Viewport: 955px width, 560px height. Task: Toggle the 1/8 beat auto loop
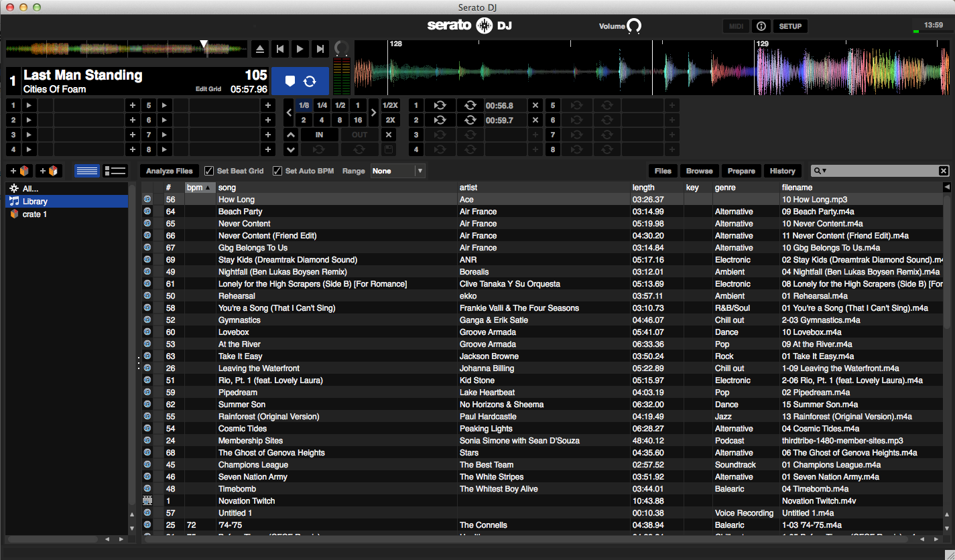point(304,105)
